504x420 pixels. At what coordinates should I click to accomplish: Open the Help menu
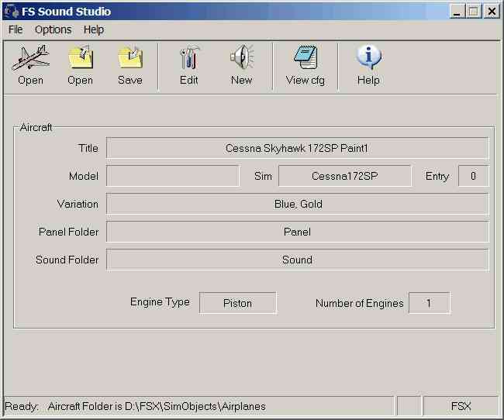pos(94,29)
